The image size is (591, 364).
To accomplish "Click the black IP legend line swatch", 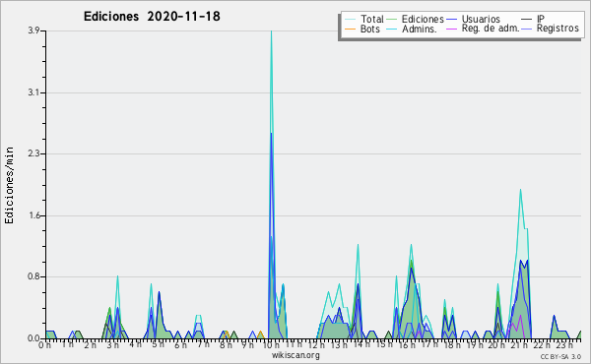I will [527, 20].
